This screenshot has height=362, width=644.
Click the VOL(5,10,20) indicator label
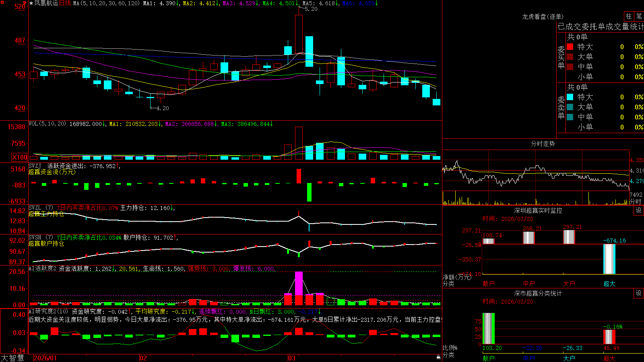click(47, 123)
